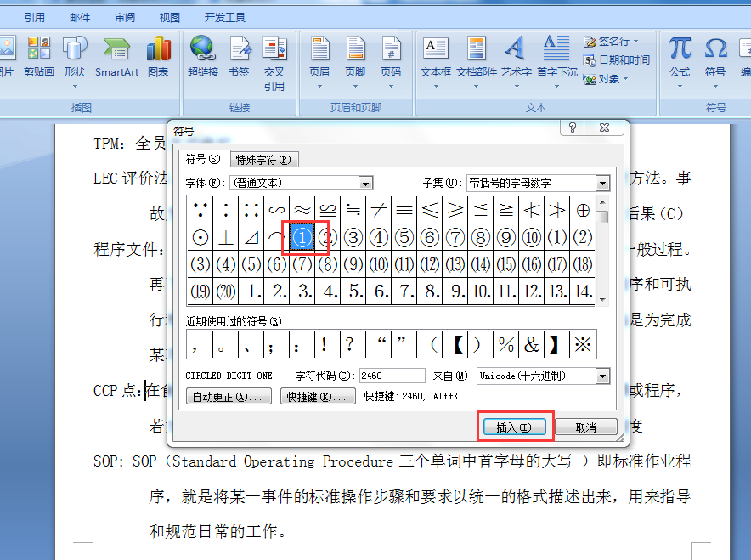Insert a cross-reference (交叉引用)

[x=274, y=63]
